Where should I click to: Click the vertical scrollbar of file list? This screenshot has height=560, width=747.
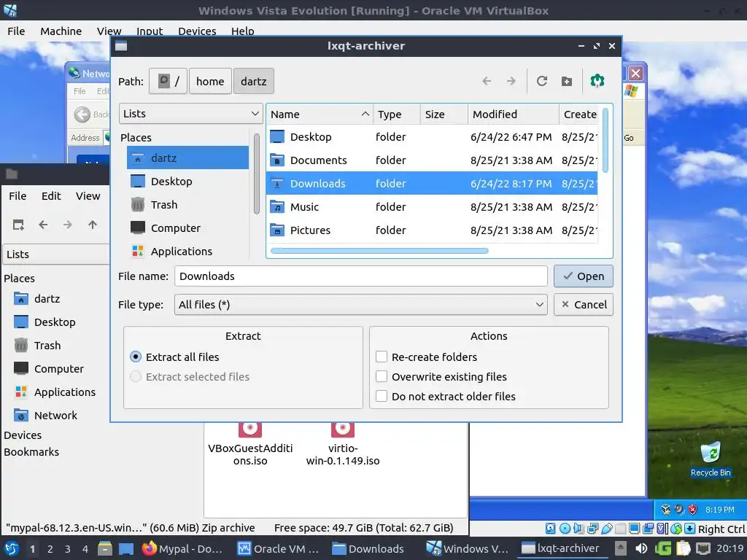tap(605, 140)
